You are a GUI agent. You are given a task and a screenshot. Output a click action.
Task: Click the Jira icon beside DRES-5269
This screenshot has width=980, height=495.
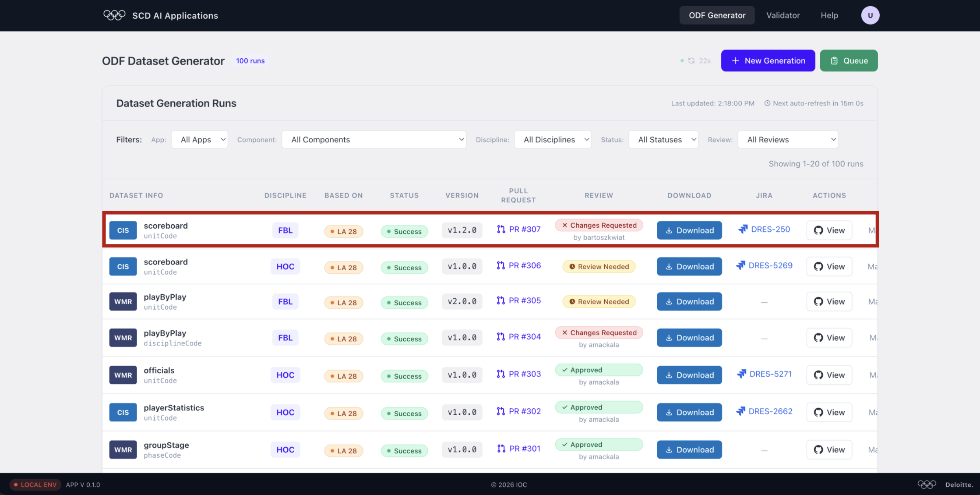point(741,265)
